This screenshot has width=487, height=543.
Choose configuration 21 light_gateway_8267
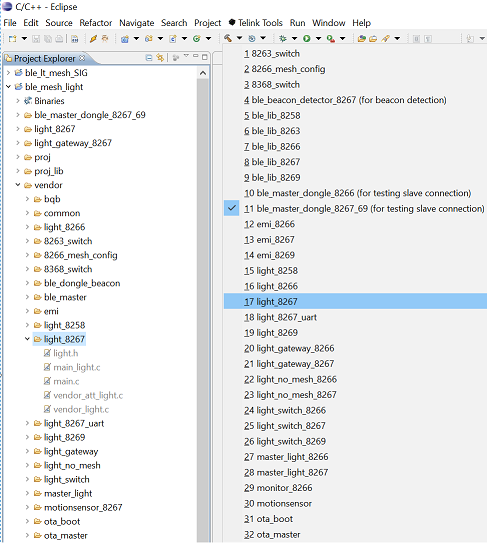(355, 364)
